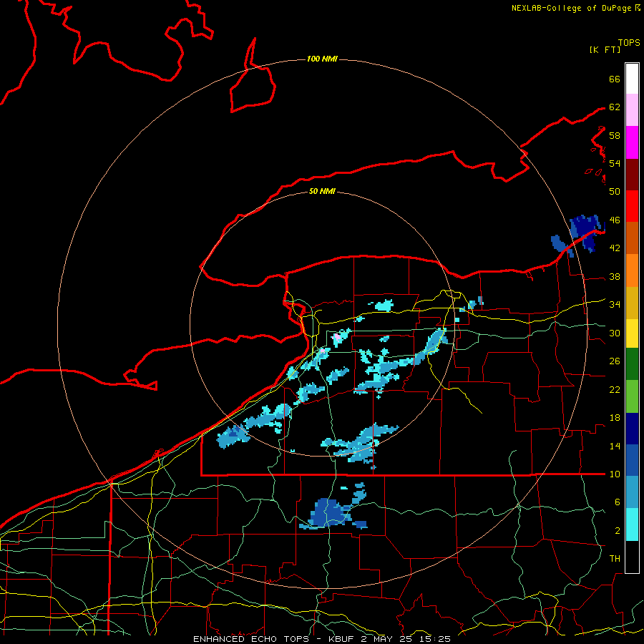Click the ENHANCED ECHO TOPS KBUF caption
Screen dimensions: 644x644
(x=322, y=639)
